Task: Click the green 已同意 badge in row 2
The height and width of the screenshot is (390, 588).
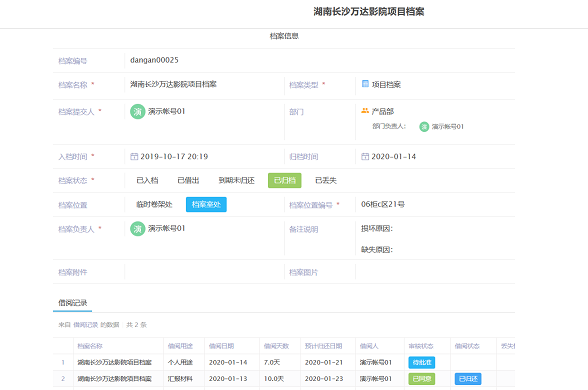Action: tap(422, 379)
